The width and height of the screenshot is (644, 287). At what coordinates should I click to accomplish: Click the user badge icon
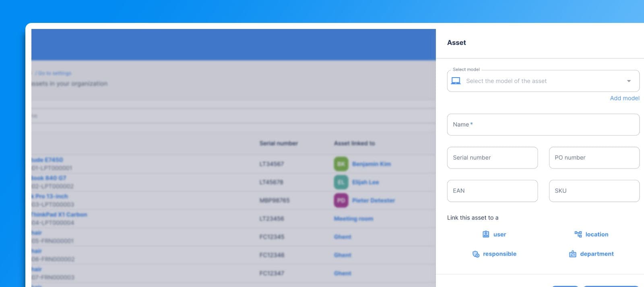click(x=486, y=234)
